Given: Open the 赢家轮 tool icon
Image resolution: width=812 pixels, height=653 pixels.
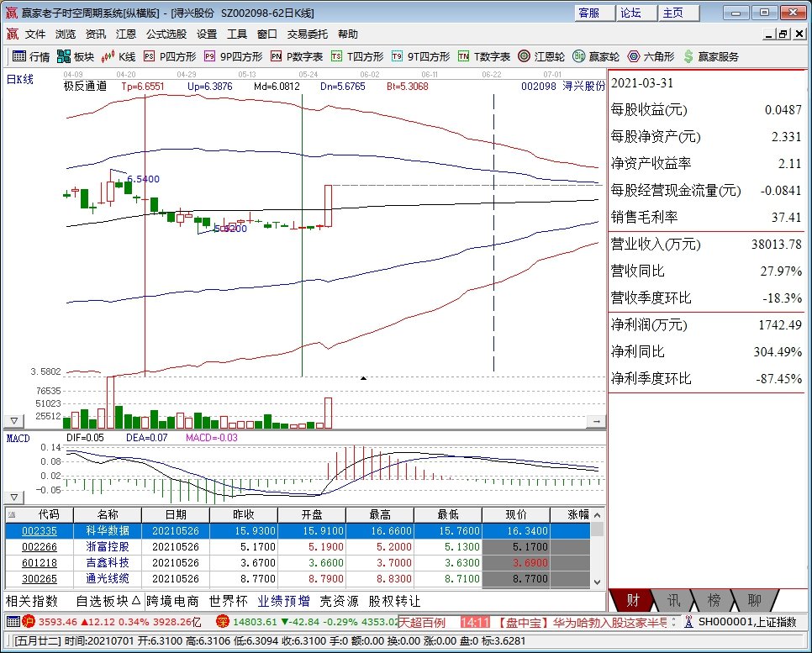Looking at the screenshot, I should pyautogui.click(x=596, y=56).
